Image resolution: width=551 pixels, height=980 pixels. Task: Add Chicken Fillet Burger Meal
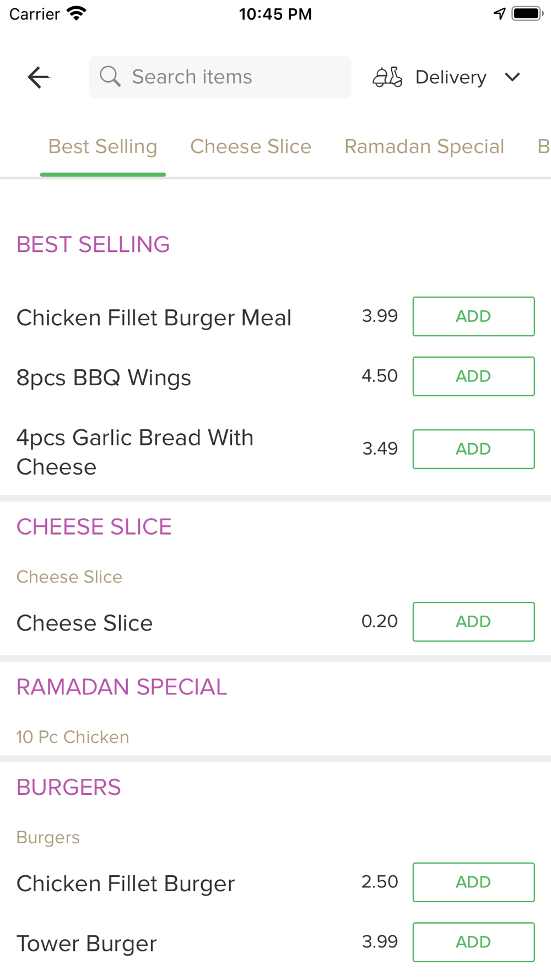click(x=474, y=316)
